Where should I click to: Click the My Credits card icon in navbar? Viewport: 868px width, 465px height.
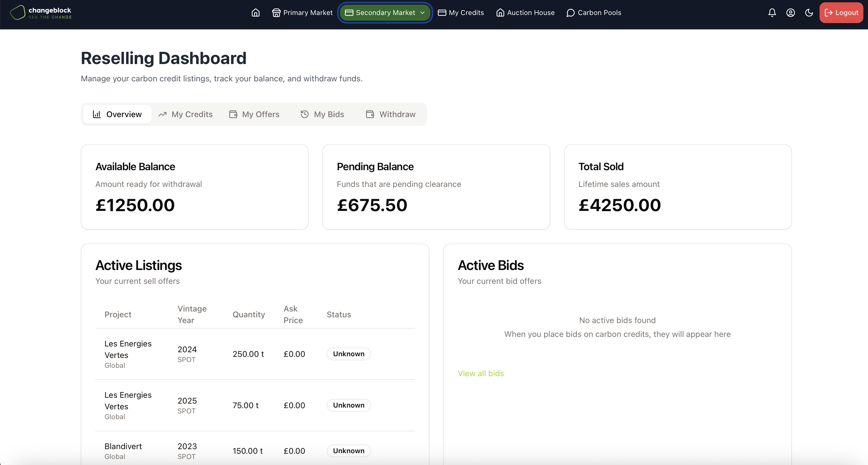point(442,13)
